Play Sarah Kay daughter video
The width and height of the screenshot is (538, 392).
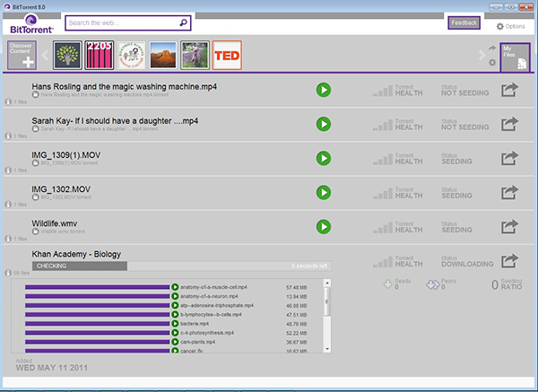324,124
